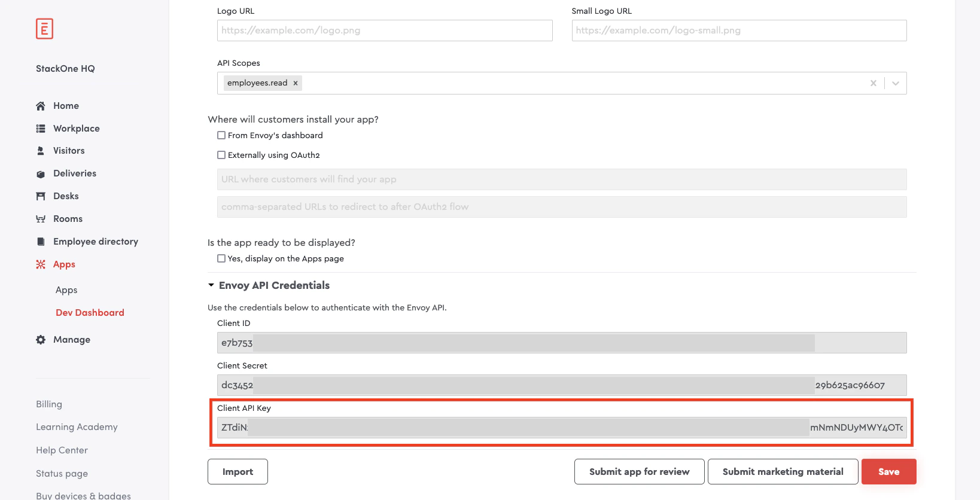This screenshot has height=500, width=980.
Task: Open Status page link
Action: (x=62, y=474)
